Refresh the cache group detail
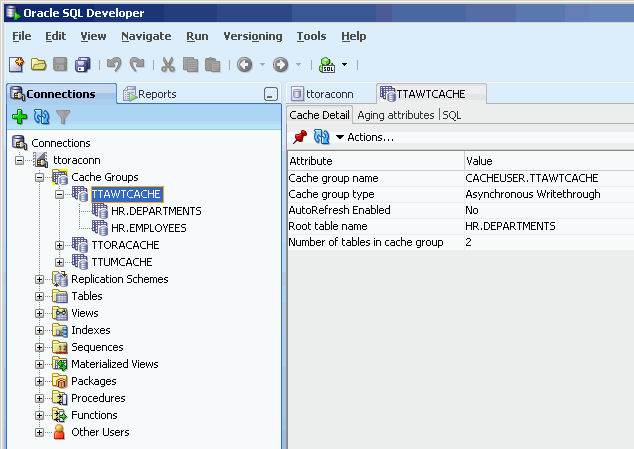This screenshot has height=449, width=634. tap(322, 137)
